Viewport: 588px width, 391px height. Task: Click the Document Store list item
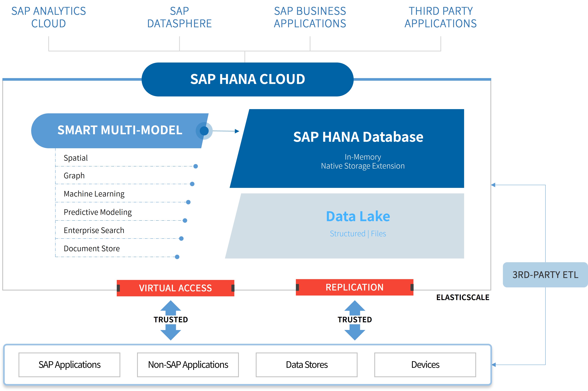(x=92, y=248)
